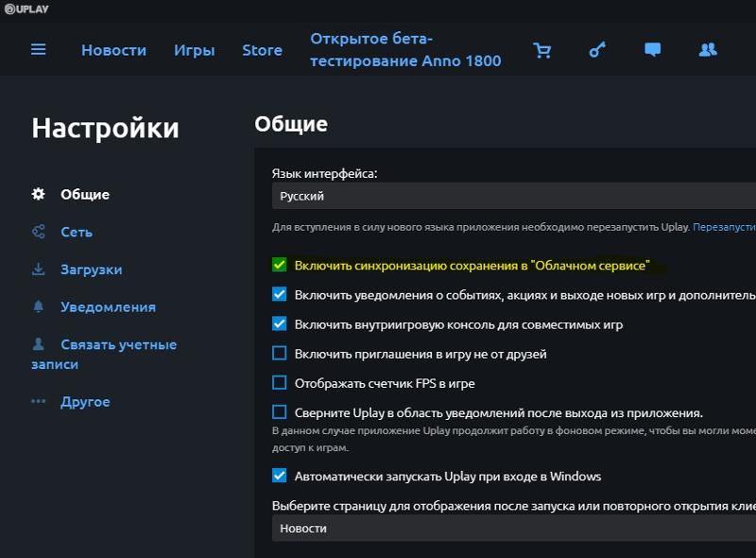
Task: Click the Отображать счетчик FPS в игре label
Action: [385, 383]
